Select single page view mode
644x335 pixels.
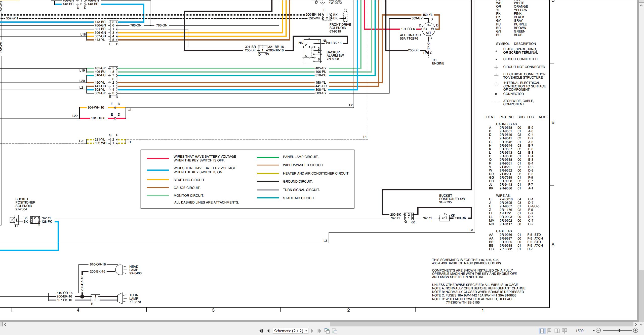point(542,331)
